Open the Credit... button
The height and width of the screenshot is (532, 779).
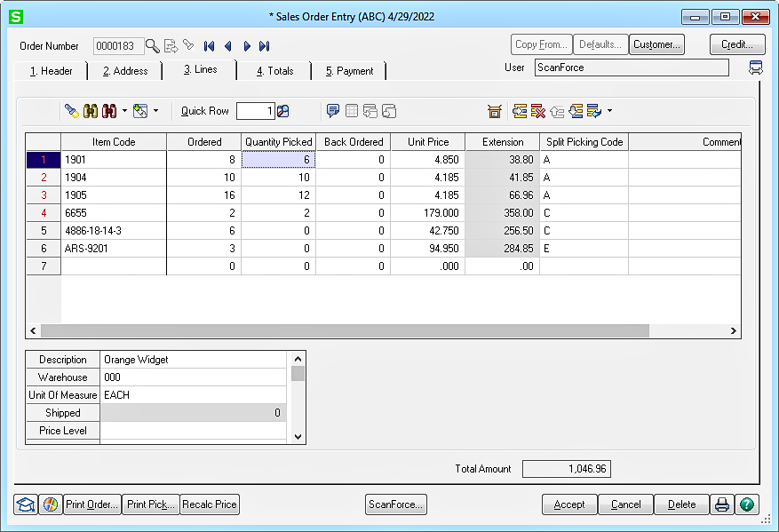coord(737,44)
